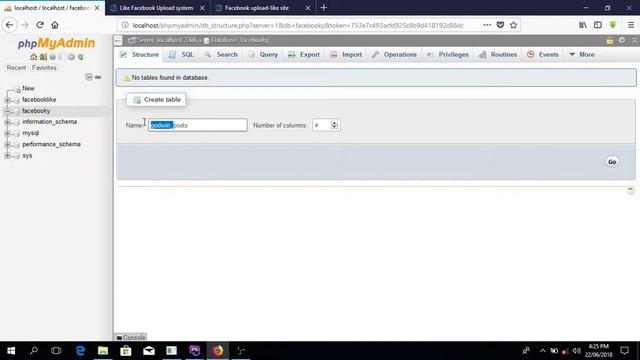Open Task View on taskbar

(56, 351)
